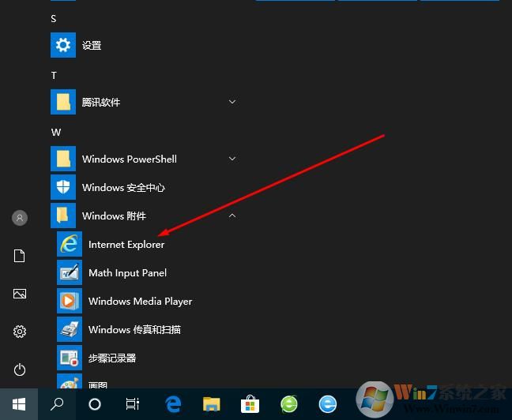This screenshot has height=420, width=512.
Task: Open Documents icon in left rail
Action: (x=20, y=256)
